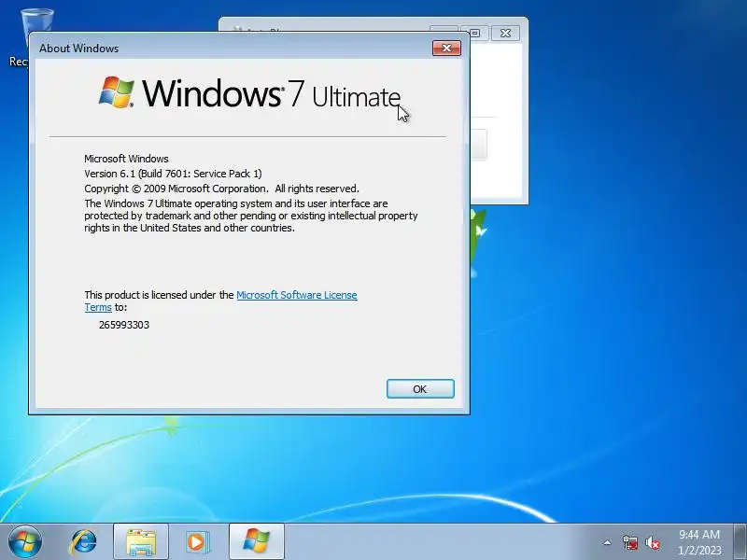
Task: Maximize the background window behind the dialog
Action: coord(475,33)
